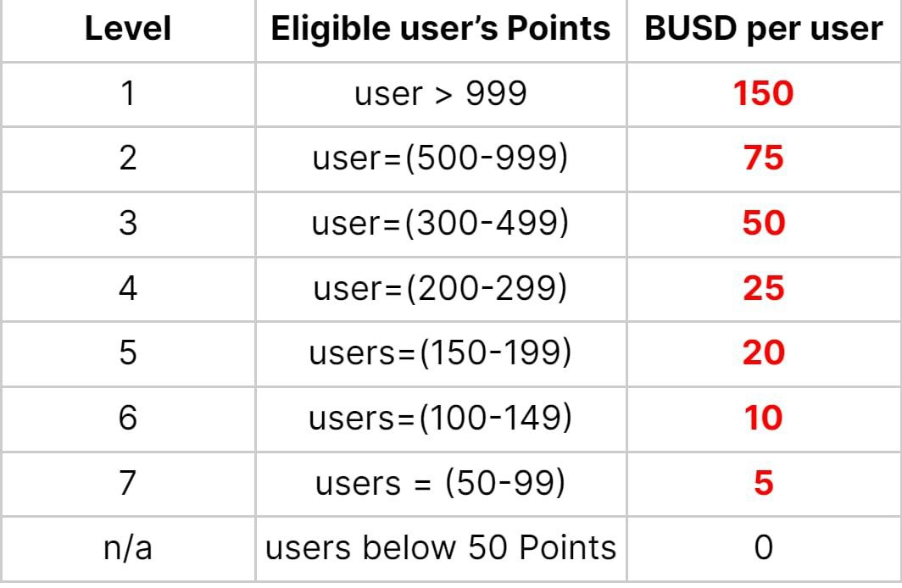Select the users=(100-149) points cell

pyautogui.click(x=441, y=418)
